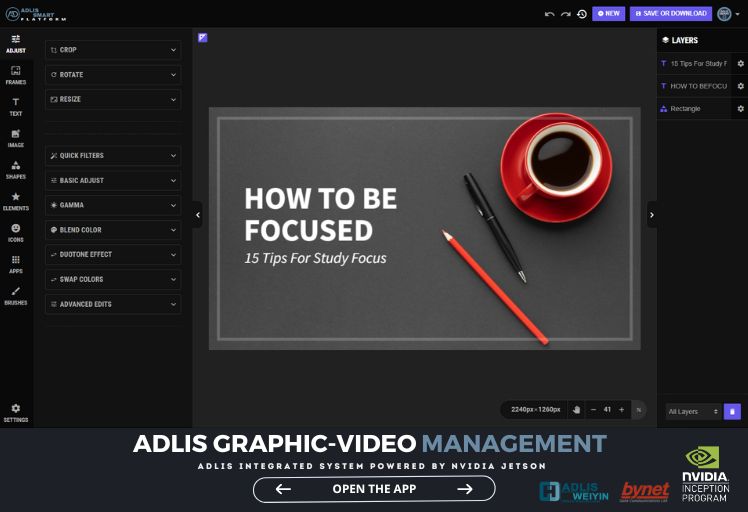Image resolution: width=748 pixels, height=512 pixels.
Task: Open Settings in the sidebar
Action: click(15, 412)
